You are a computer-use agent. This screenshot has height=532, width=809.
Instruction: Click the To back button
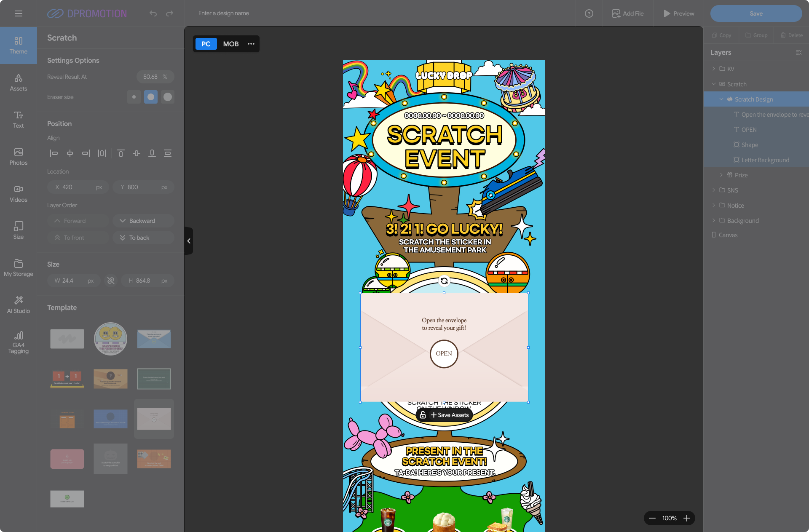[143, 238]
